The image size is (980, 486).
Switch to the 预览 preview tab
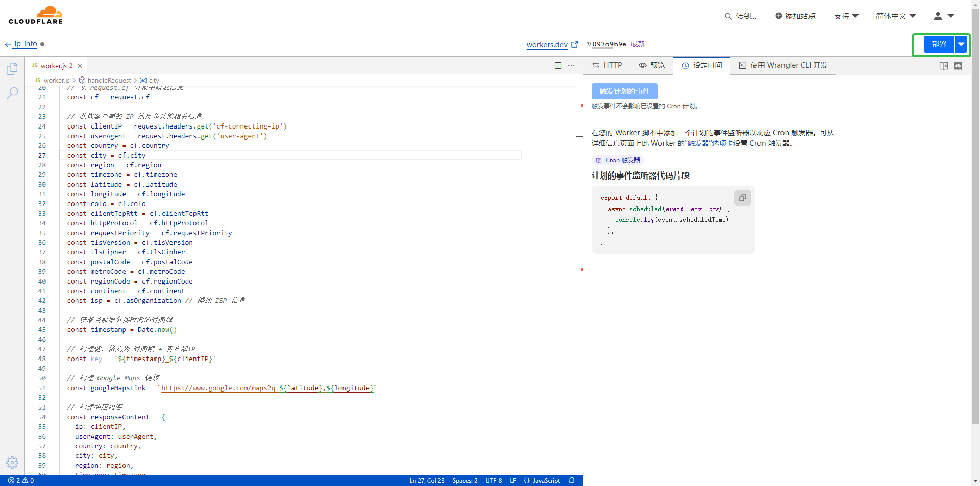(x=652, y=65)
